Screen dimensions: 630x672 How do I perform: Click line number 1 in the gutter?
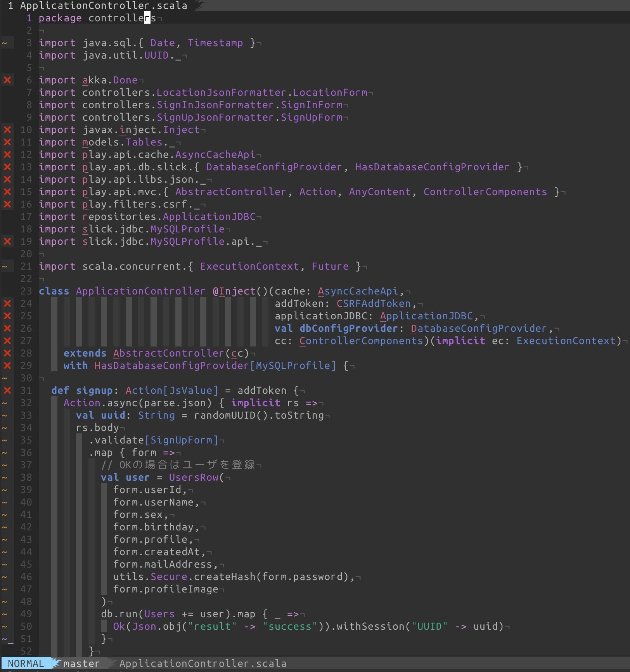click(x=29, y=18)
